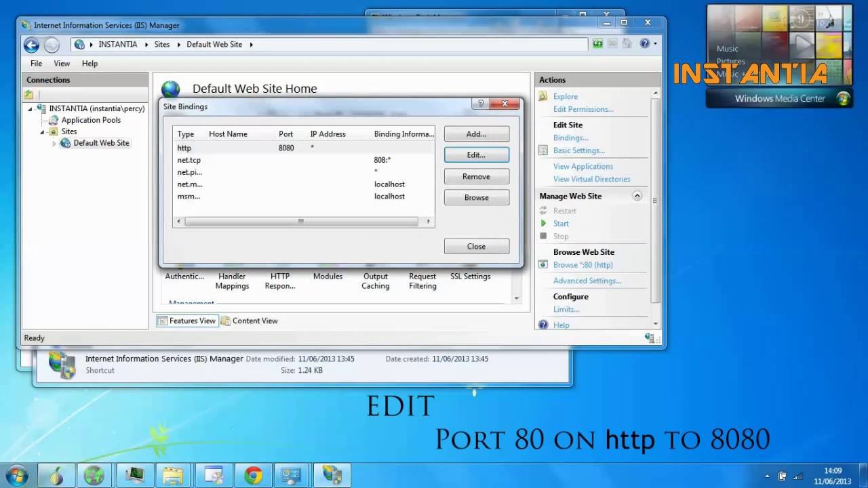Image resolution: width=868 pixels, height=488 pixels.
Task: Expand the Default Web Site tree node
Action: tap(54, 144)
